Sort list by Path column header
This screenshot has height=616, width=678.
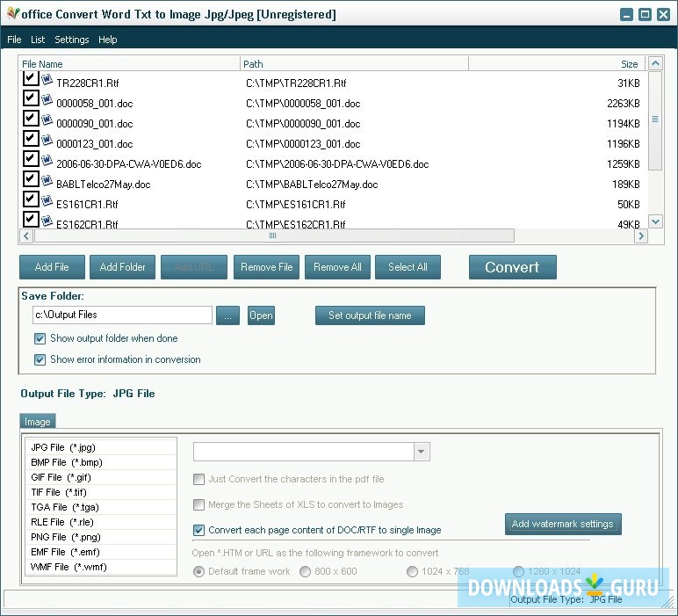(355, 64)
